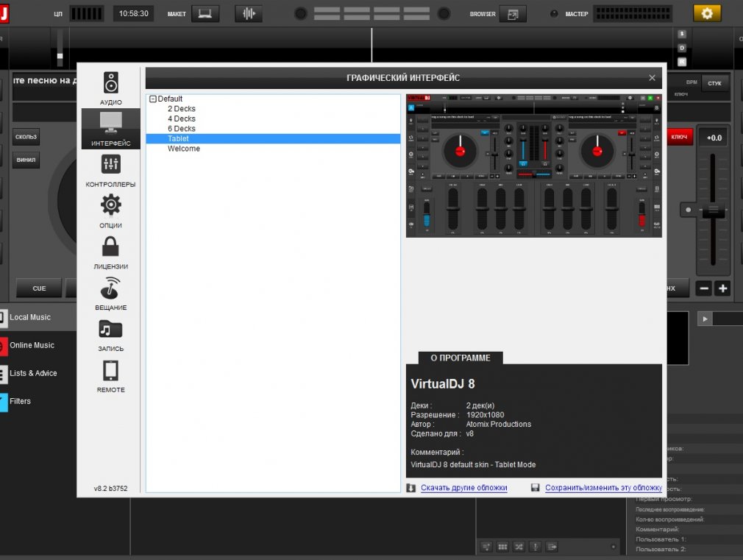This screenshot has width=743, height=560.
Task: Click the Макет layout laptop icon
Action: (205, 13)
